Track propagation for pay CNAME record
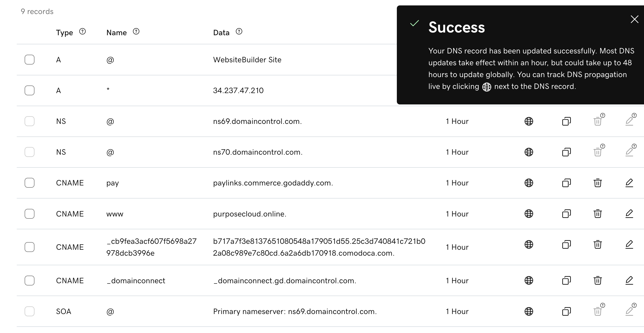 529,183
